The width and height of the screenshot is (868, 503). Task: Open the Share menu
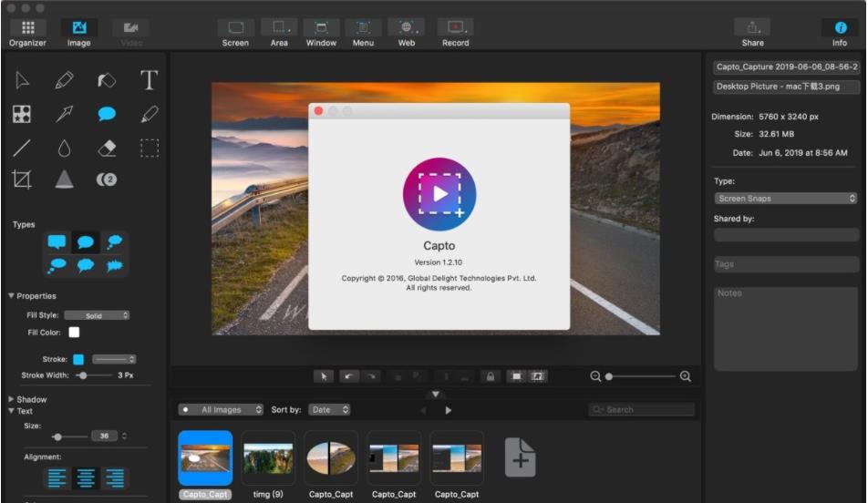coord(753,33)
